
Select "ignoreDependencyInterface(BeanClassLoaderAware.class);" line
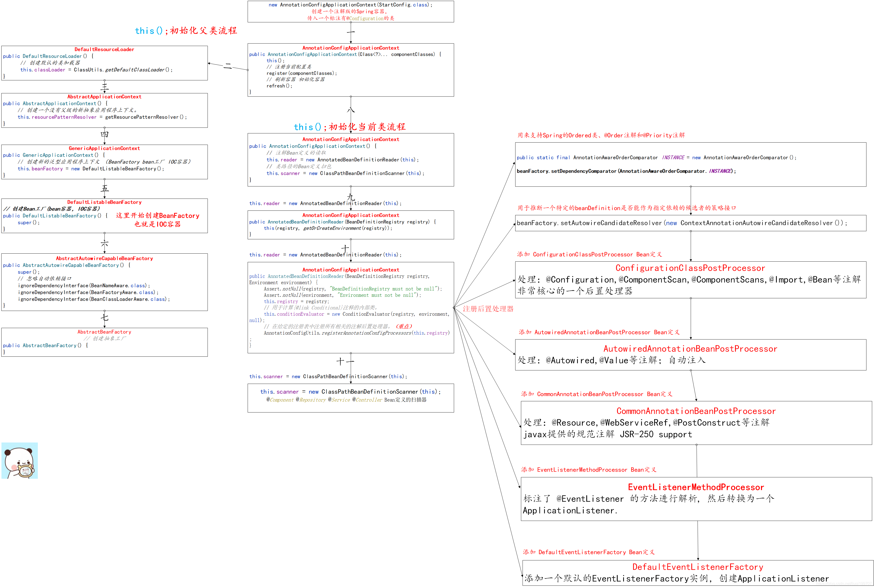click(94, 299)
